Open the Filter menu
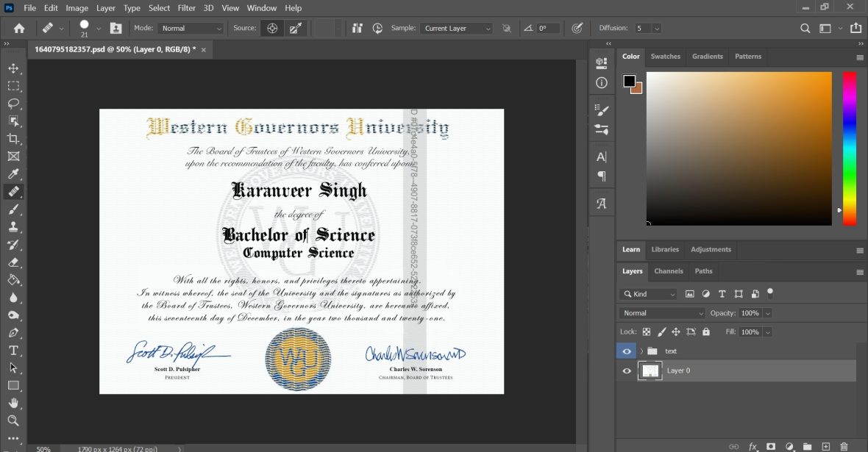 pos(186,7)
